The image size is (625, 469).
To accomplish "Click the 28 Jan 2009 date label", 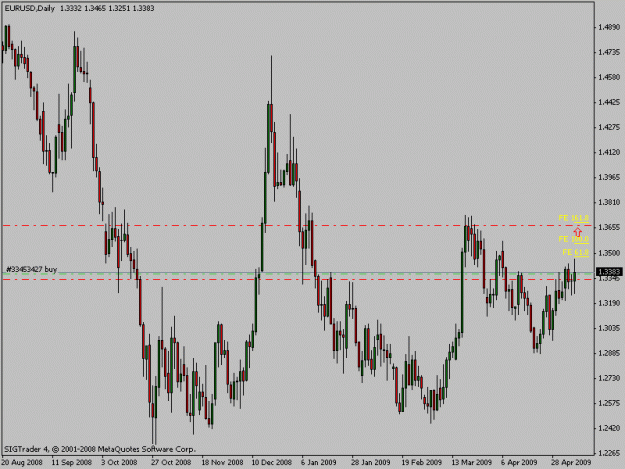I will pos(371,462).
